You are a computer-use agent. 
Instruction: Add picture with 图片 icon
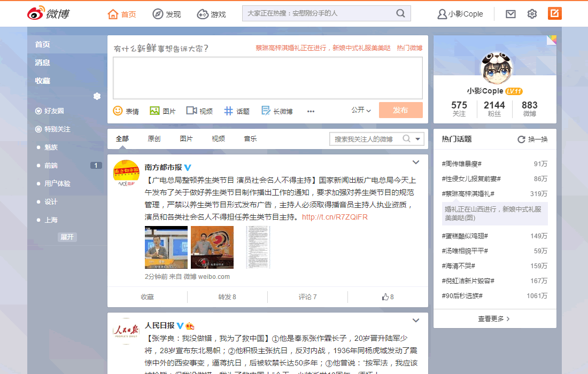pyautogui.click(x=154, y=111)
